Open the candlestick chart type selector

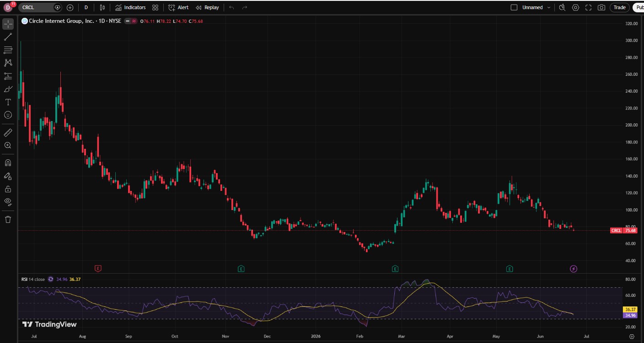[x=102, y=8]
